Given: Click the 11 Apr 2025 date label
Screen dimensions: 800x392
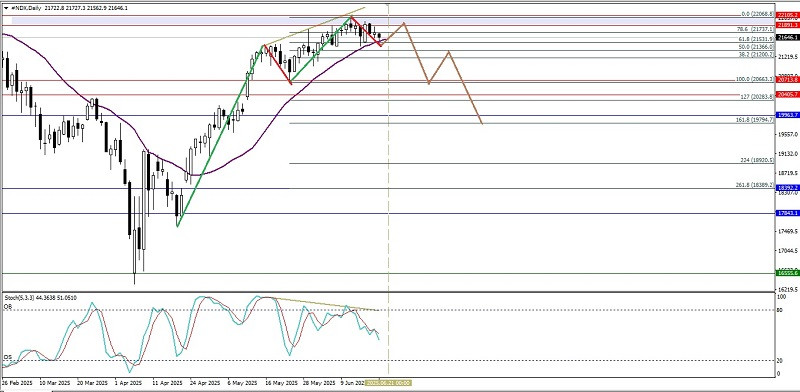Looking at the screenshot, I should tap(168, 382).
